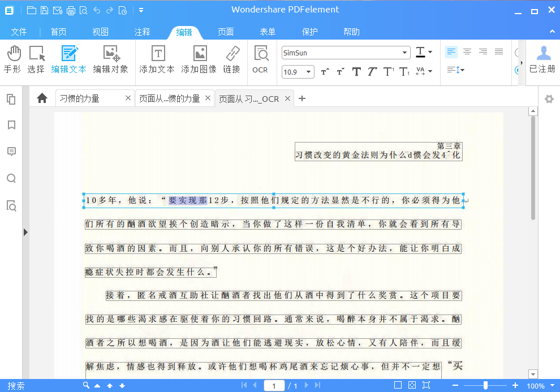This screenshot has height=392, width=560.
Task: Align text left
Action: click(x=451, y=52)
